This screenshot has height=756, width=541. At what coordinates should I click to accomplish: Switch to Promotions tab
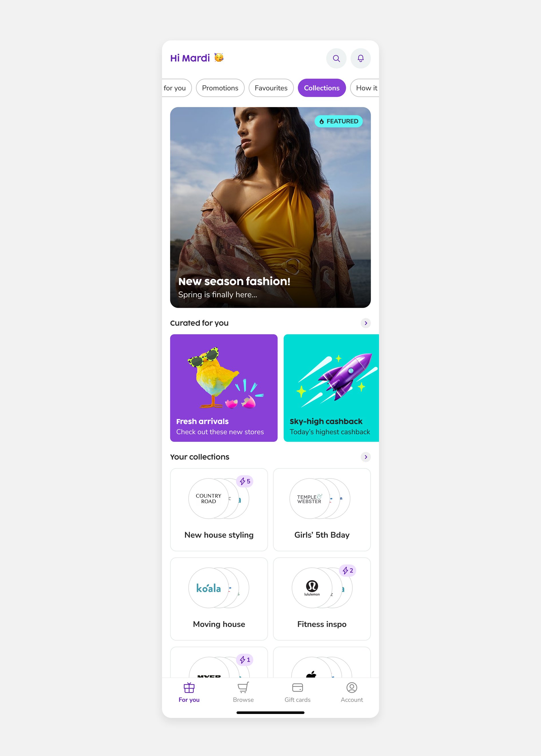point(220,88)
